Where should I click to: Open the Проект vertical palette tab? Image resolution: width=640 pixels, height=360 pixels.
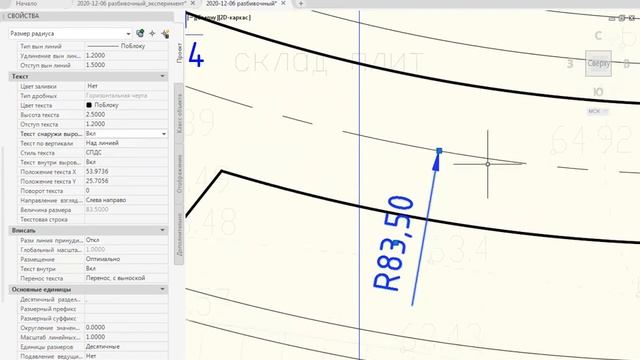click(x=179, y=53)
